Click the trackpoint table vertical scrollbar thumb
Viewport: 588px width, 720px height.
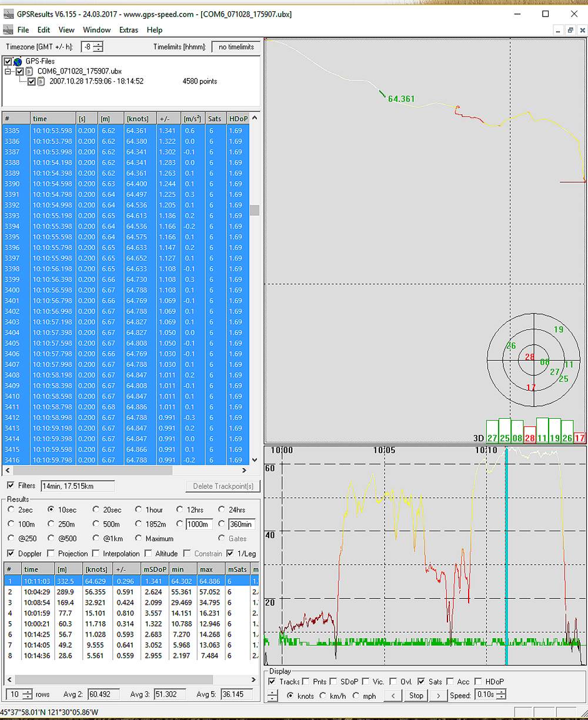(x=255, y=211)
